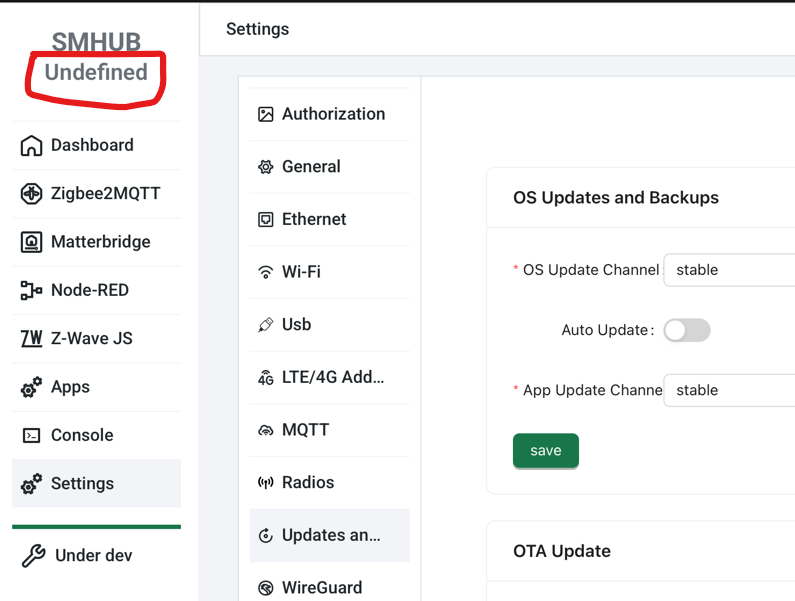This screenshot has width=795, height=601.
Task: Click the Zigbee2MQTT sidebar icon
Action: 32,194
